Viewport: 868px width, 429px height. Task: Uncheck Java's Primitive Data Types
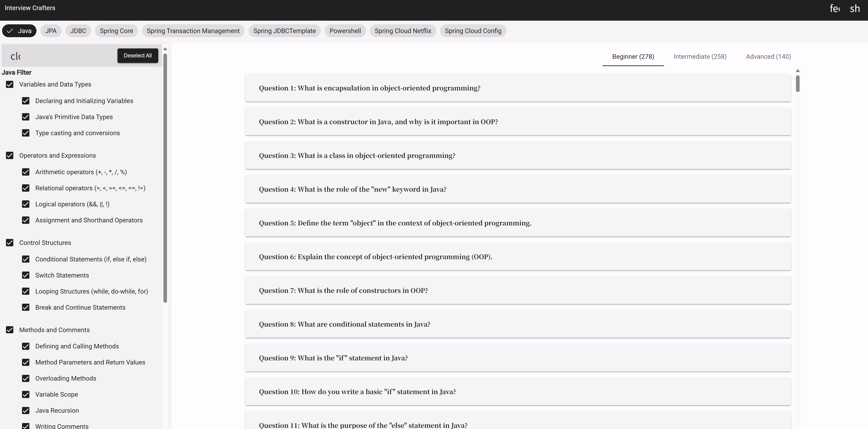coord(26,117)
